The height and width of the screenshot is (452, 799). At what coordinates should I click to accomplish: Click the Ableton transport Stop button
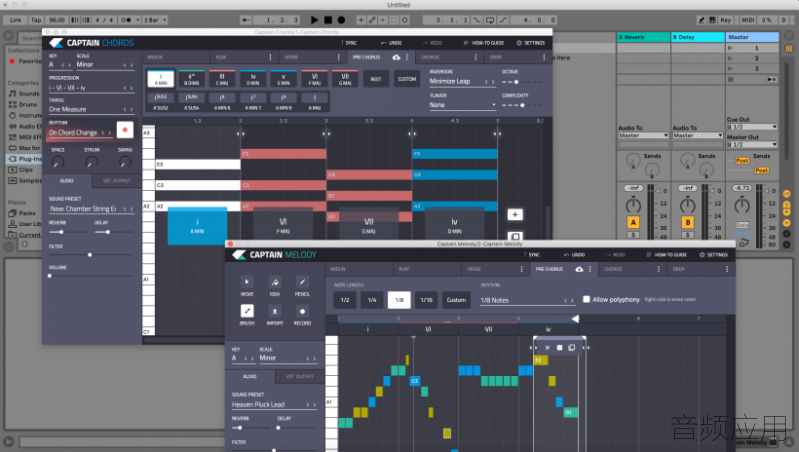click(x=328, y=20)
